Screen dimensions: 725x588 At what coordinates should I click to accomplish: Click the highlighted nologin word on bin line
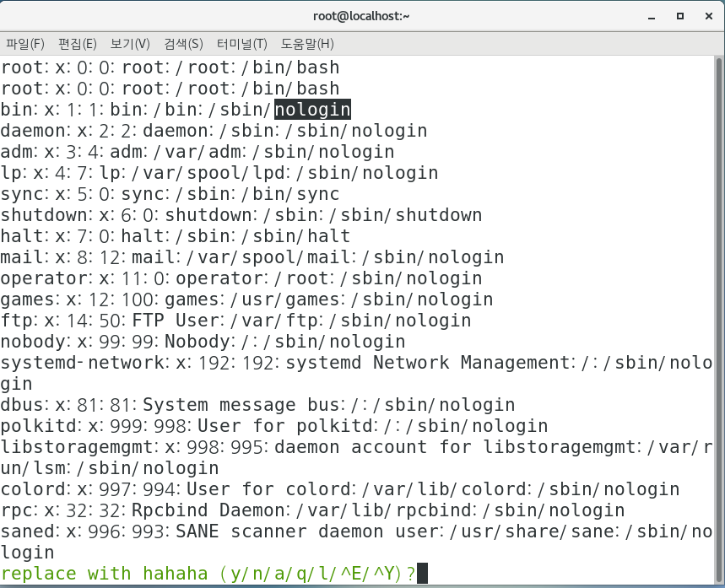(312, 110)
